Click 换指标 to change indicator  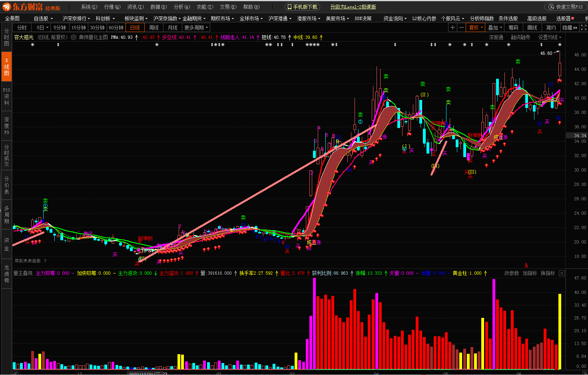pos(548,273)
